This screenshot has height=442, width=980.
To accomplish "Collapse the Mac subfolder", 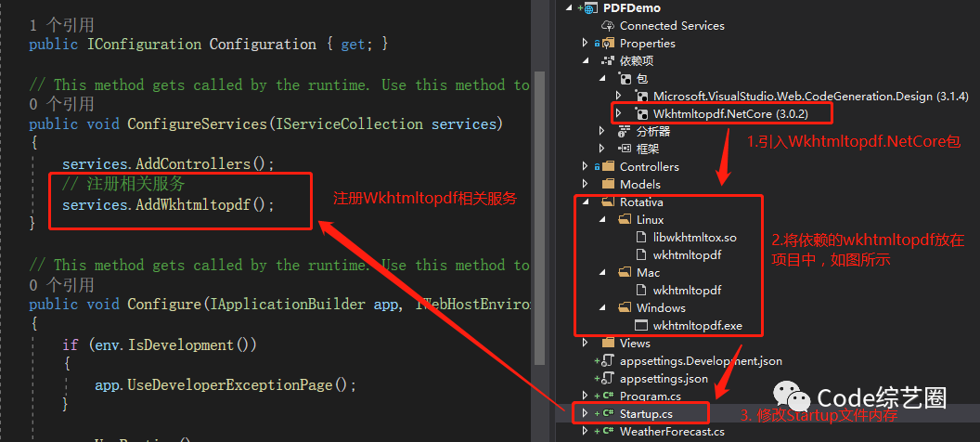I will (x=602, y=273).
